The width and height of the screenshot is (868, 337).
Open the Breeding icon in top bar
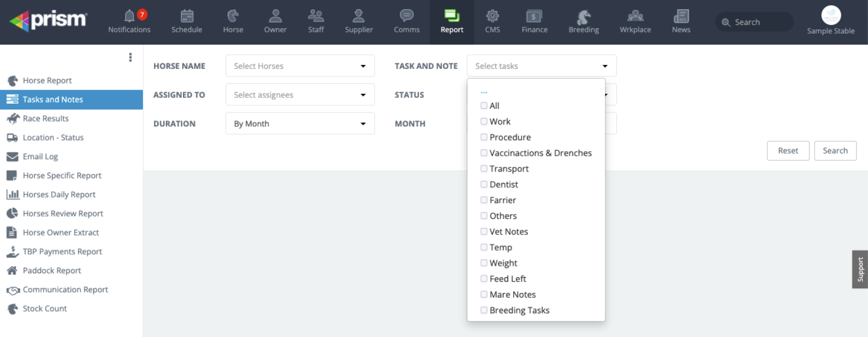point(583,16)
